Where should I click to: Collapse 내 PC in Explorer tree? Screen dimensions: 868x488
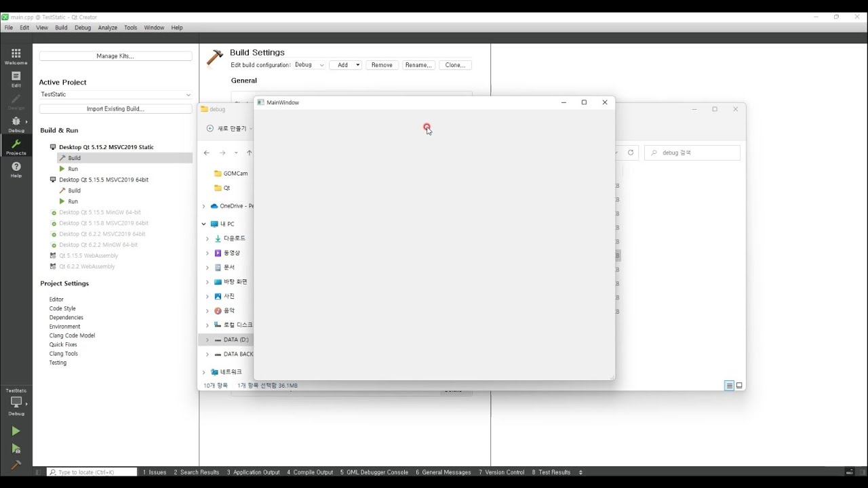pos(203,224)
